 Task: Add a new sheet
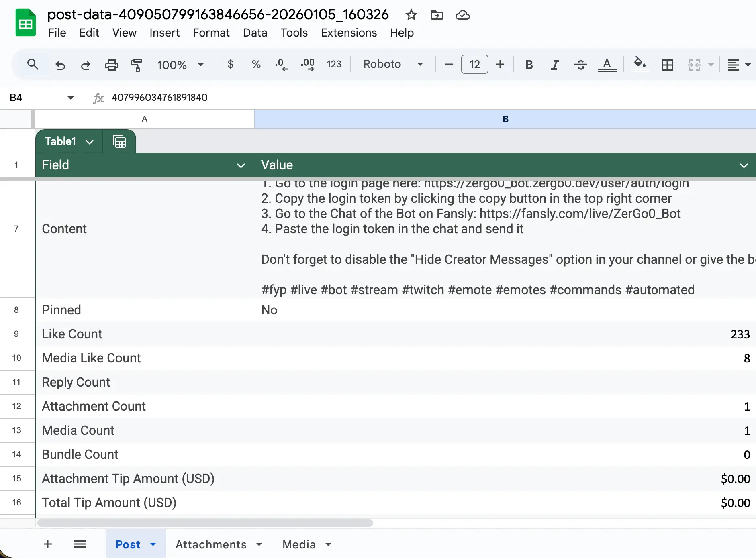click(x=47, y=544)
